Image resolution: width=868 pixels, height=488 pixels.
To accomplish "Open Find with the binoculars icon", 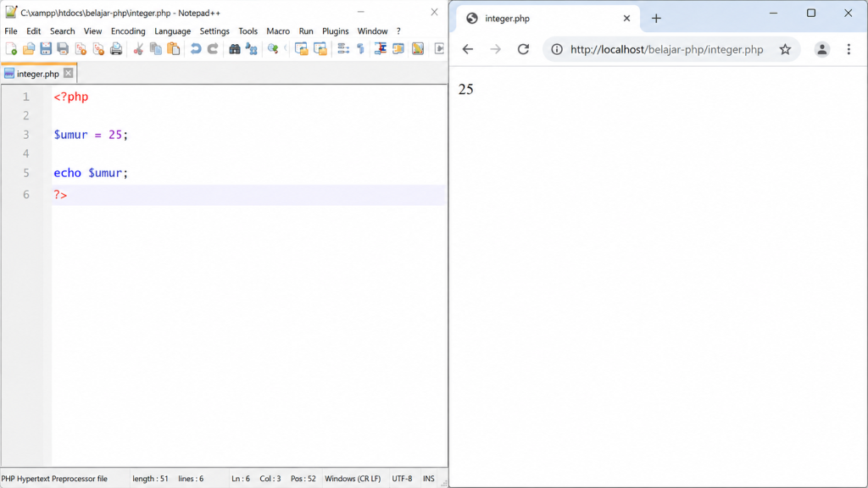I will click(x=235, y=49).
